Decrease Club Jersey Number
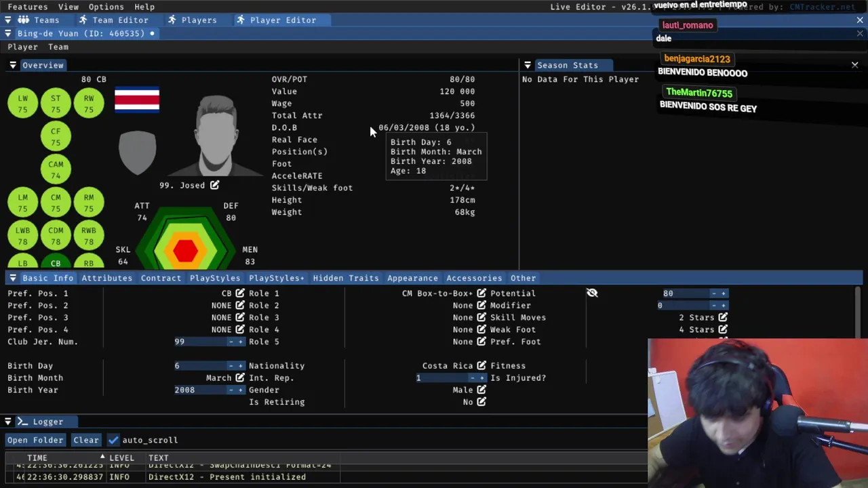This screenshot has width=868, height=488. 231,342
